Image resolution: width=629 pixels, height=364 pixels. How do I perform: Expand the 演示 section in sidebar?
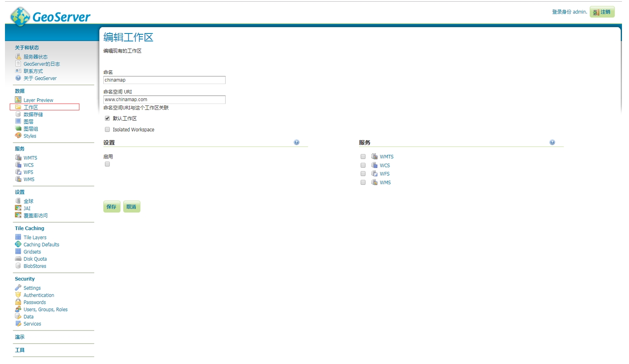coord(20,337)
